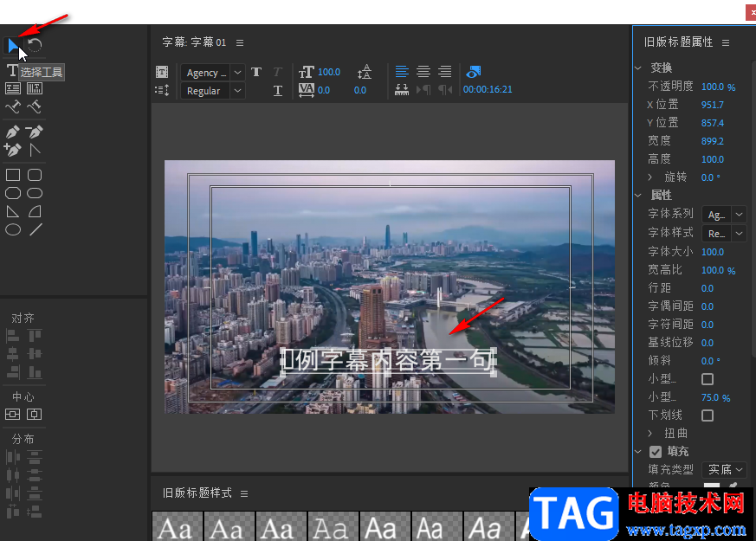
Task: Open the Agency font family dropdown in toolbar
Action: 237,73
